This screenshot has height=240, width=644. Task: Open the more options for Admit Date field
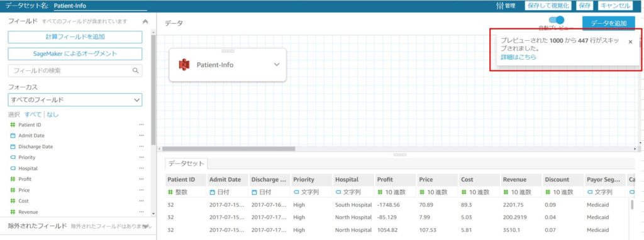pyautogui.click(x=142, y=135)
